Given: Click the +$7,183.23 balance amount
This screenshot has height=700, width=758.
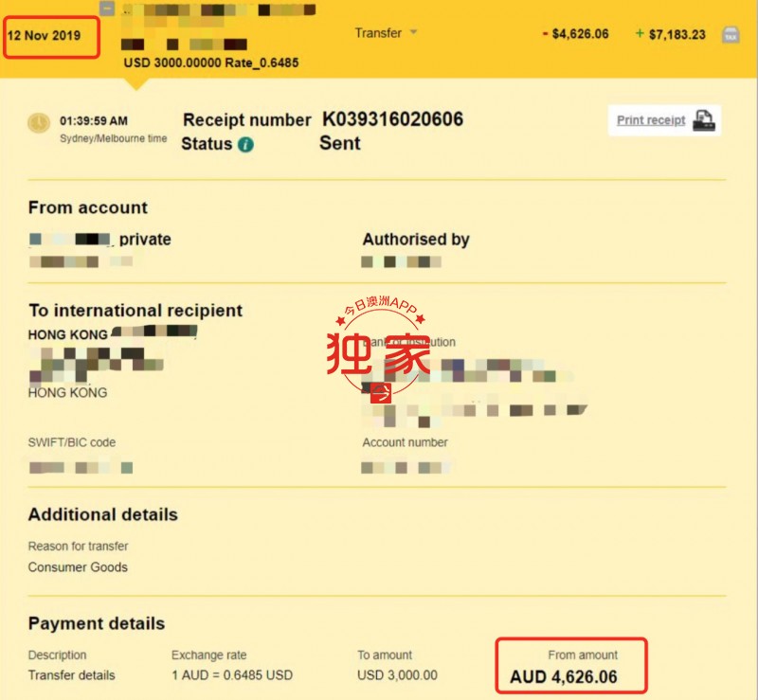Looking at the screenshot, I should pyautogui.click(x=671, y=34).
